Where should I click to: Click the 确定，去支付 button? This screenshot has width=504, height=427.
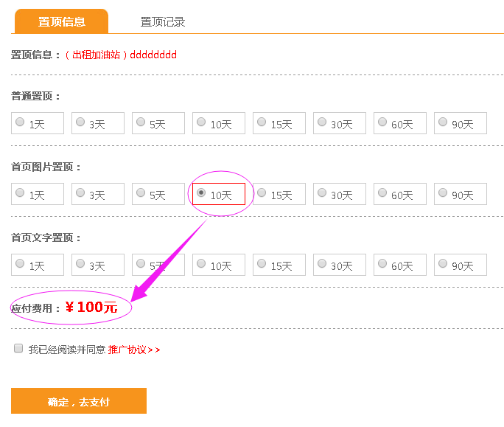tap(79, 401)
